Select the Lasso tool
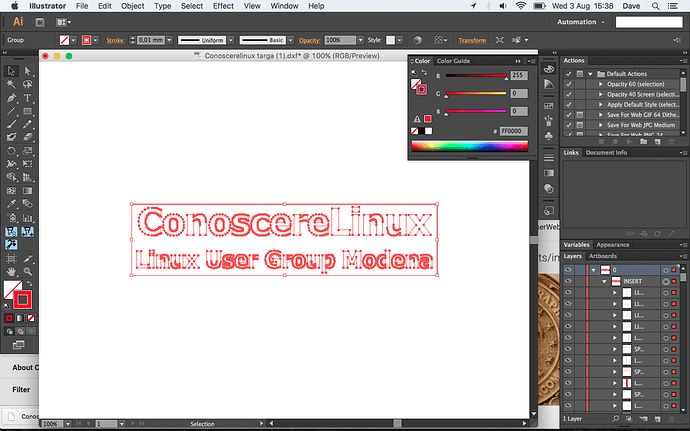 [27, 84]
